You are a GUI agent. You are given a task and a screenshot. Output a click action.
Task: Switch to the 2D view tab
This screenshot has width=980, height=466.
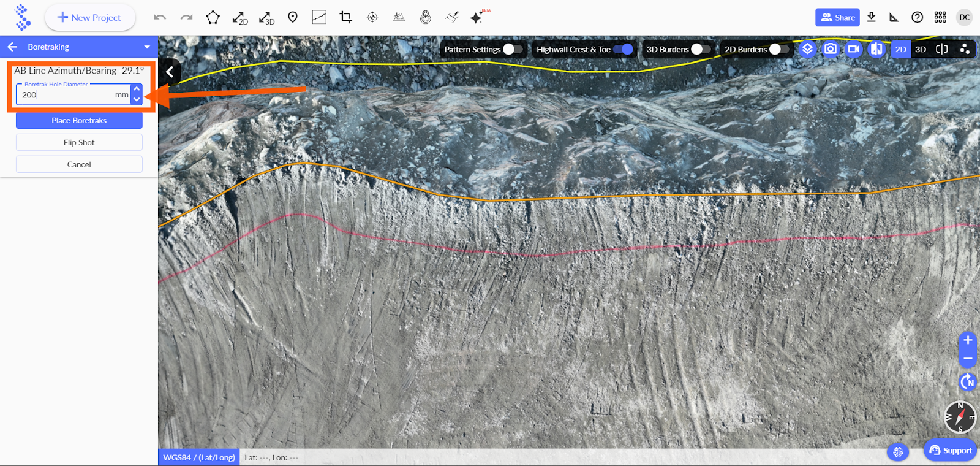coord(900,49)
